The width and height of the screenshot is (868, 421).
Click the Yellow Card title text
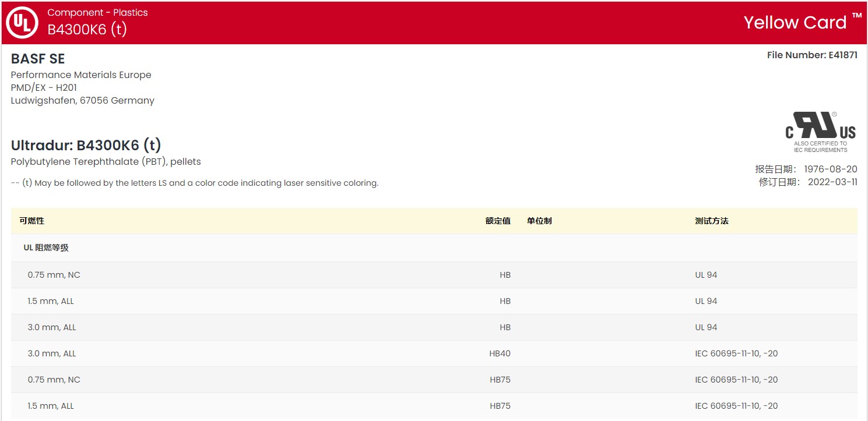803,22
